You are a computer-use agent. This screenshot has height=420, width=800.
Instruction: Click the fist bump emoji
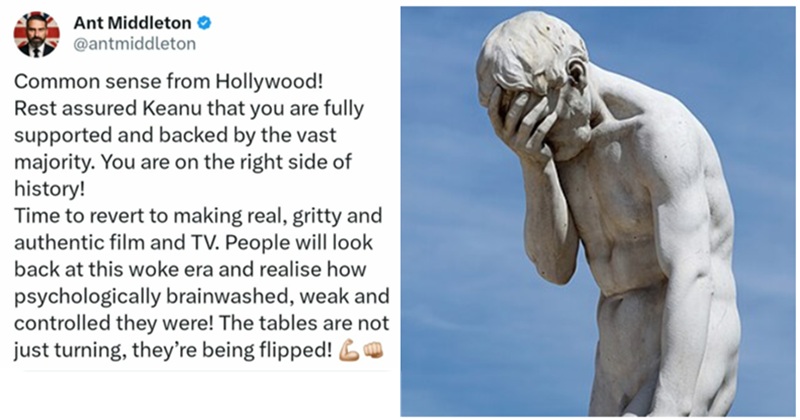tap(373, 350)
